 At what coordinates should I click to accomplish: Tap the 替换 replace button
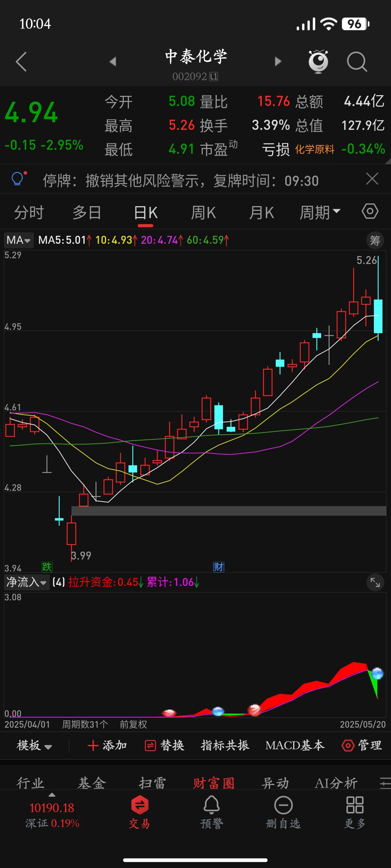(165, 745)
